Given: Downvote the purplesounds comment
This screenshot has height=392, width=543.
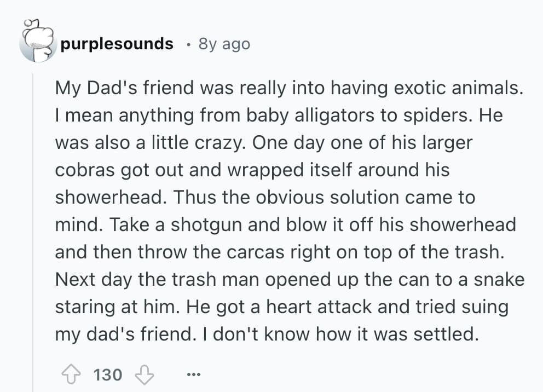Looking at the screenshot, I should coord(144,375).
